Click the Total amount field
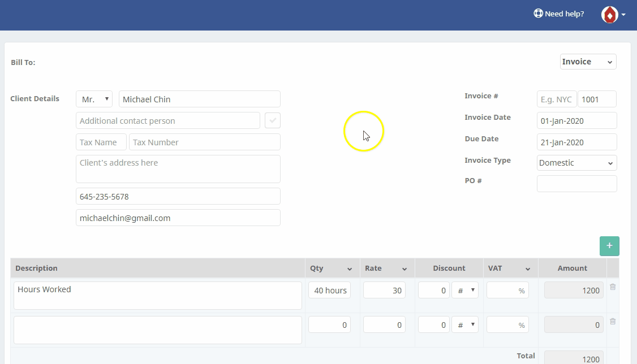 point(574,358)
